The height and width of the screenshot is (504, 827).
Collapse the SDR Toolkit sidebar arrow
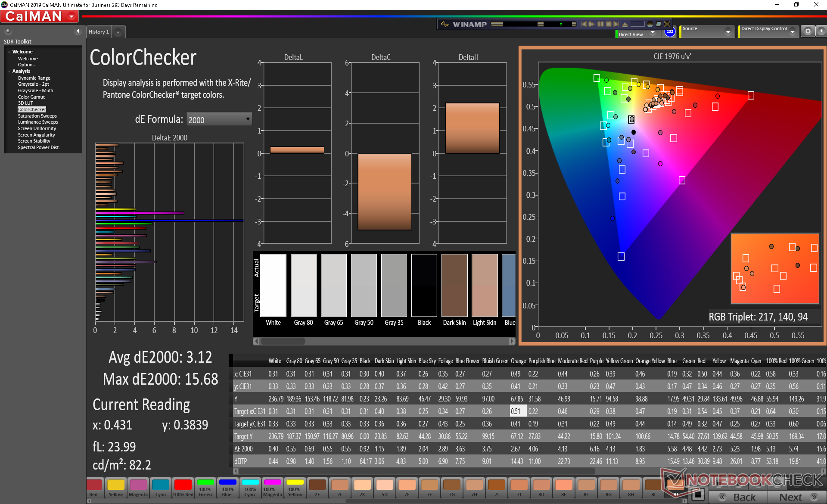coord(78,31)
